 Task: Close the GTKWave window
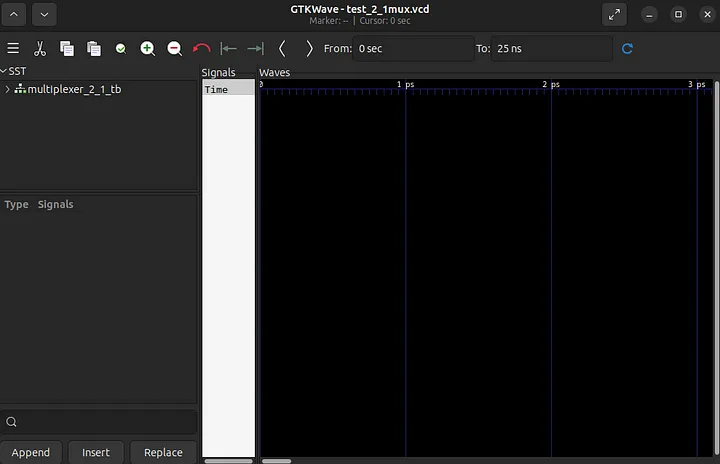(708, 15)
